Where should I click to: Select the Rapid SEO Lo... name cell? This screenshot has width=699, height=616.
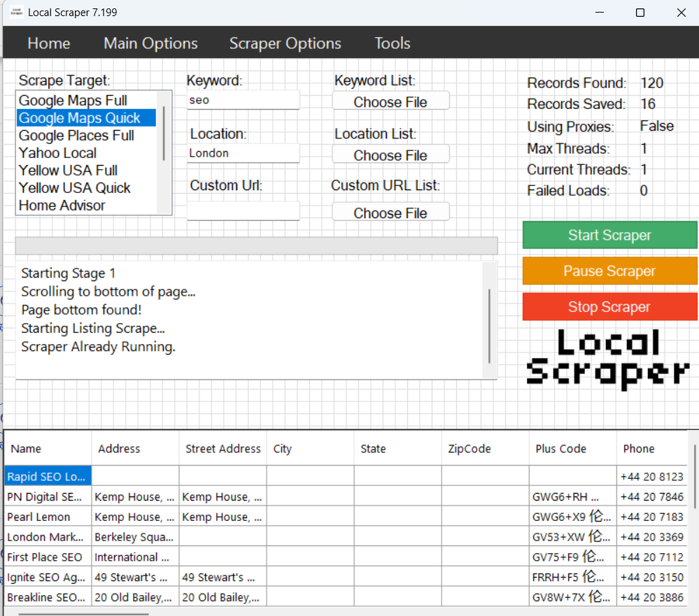48,476
